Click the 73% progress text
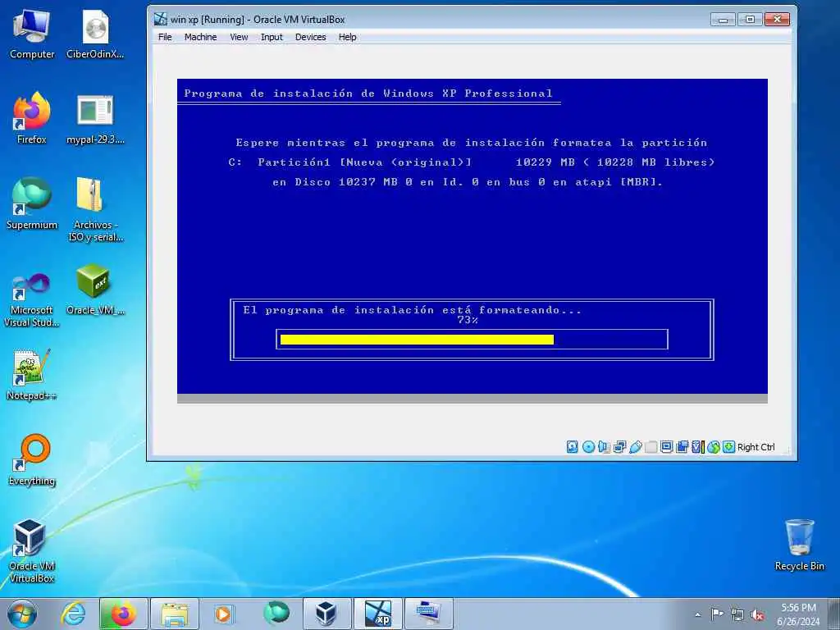The width and height of the screenshot is (840, 630). 468,320
